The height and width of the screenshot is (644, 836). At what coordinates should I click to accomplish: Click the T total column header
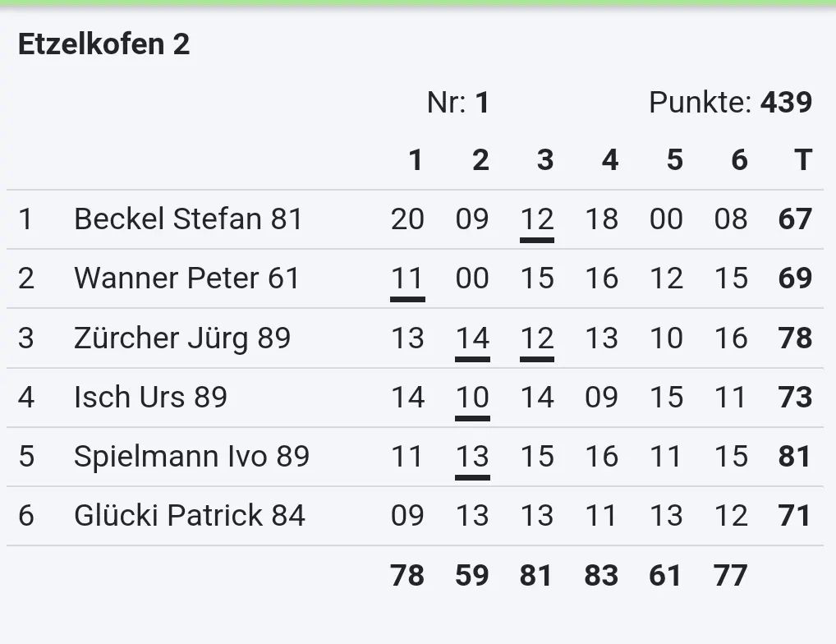(802, 160)
